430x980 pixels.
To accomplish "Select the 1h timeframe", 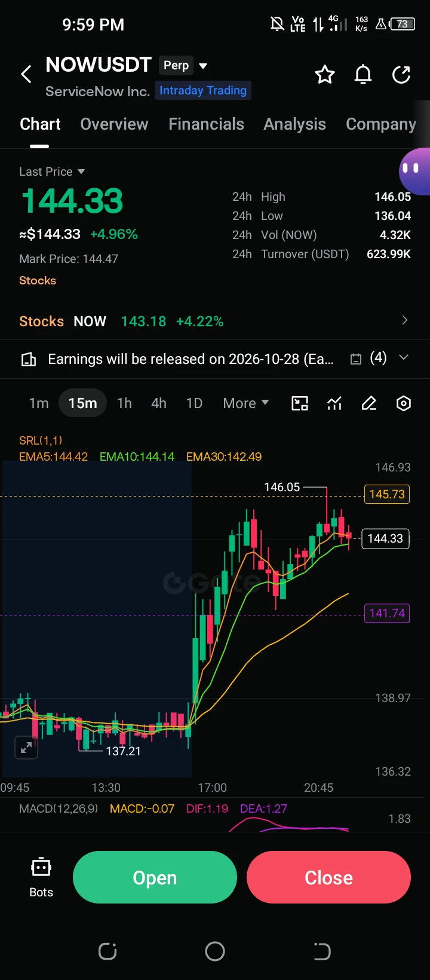I will click(x=124, y=403).
